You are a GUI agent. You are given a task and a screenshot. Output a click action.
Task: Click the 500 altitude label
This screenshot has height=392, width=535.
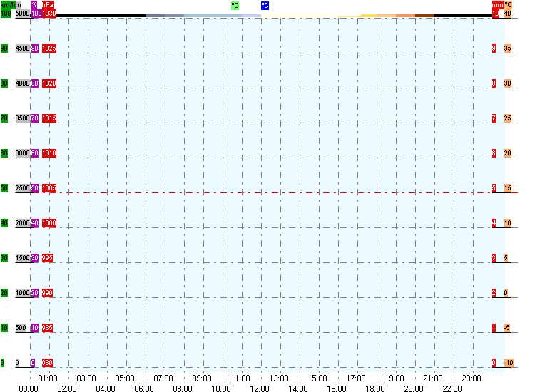pyautogui.click(x=21, y=328)
